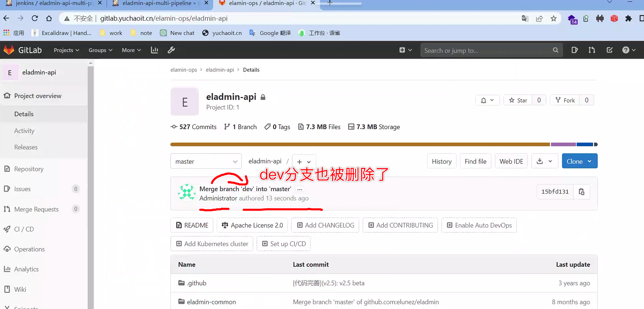Star the eladmin-api project
This screenshot has height=309, width=644.
pyautogui.click(x=518, y=100)
